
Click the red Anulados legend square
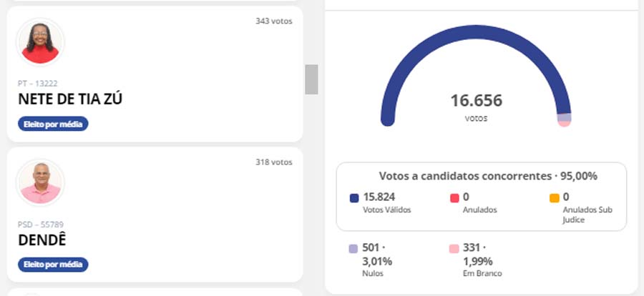click(x=454, y=197)
